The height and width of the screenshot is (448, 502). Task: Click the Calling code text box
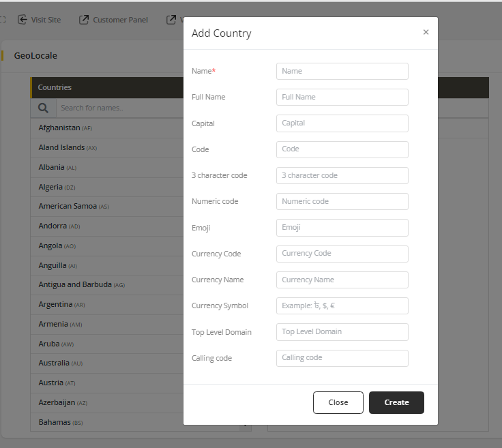(x=342, y=358)
